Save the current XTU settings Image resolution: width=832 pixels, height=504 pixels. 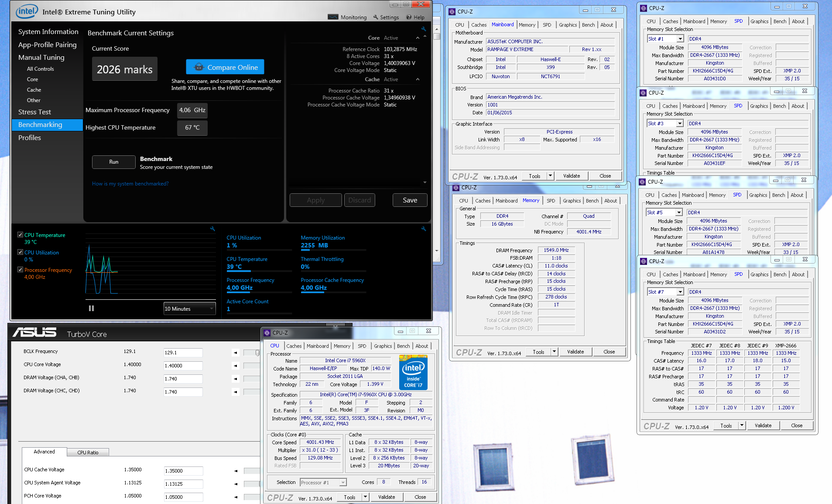click(x=410, y=200)
